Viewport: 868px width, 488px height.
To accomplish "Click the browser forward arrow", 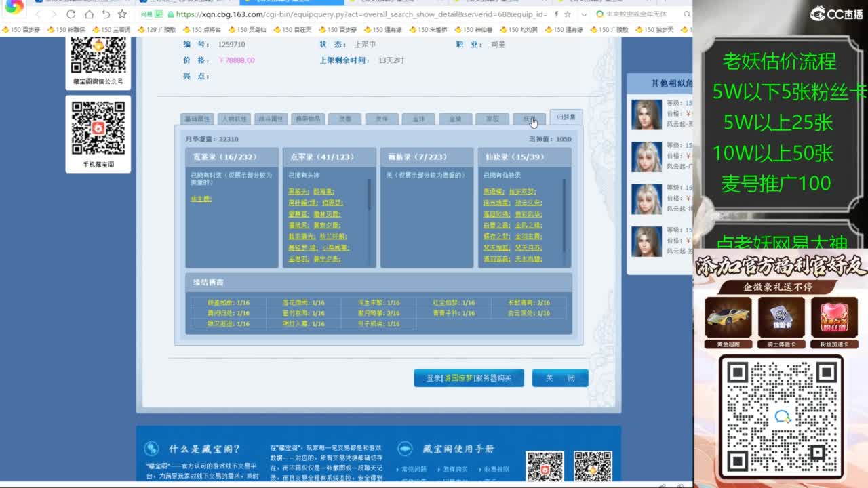I will [x=54, y=14].
